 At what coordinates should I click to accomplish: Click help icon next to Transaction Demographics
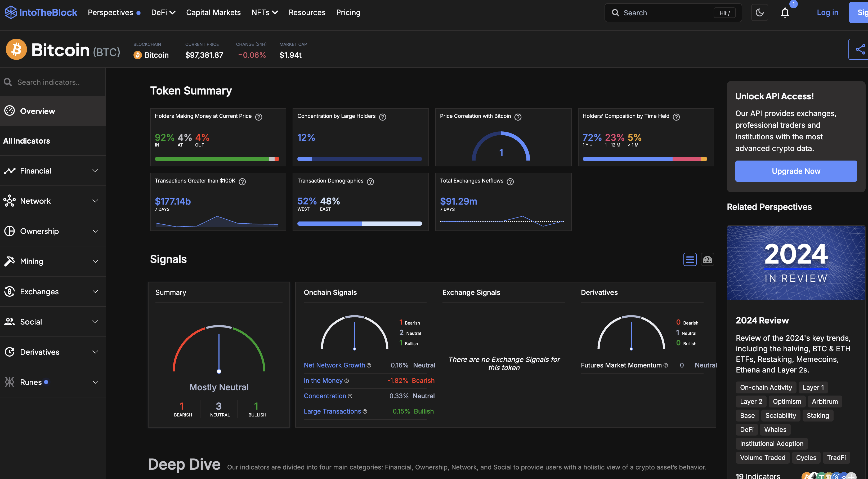pyautogui.click(x=370, y=182)
